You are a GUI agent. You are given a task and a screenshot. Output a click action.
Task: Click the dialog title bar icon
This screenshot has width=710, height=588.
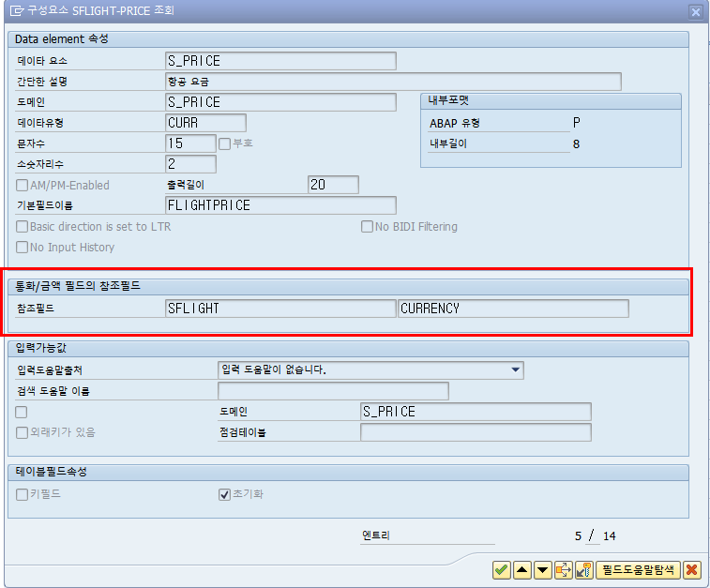(x=17, y=10)
